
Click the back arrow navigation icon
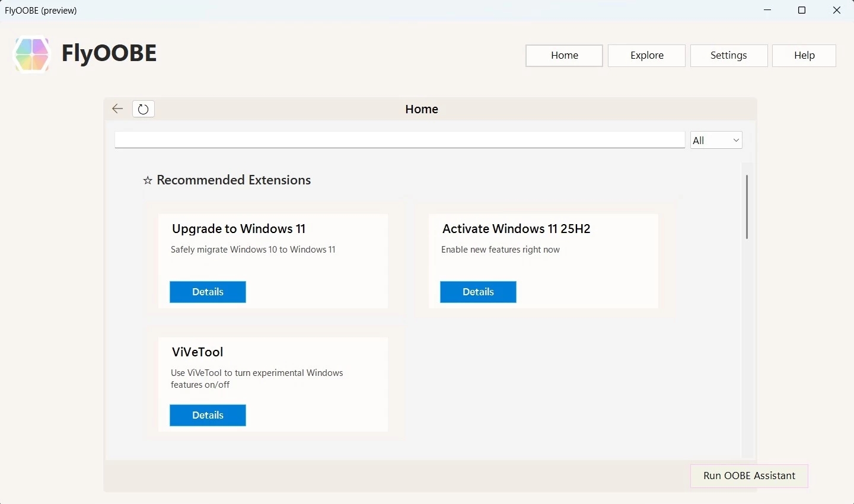click(117, 109)
